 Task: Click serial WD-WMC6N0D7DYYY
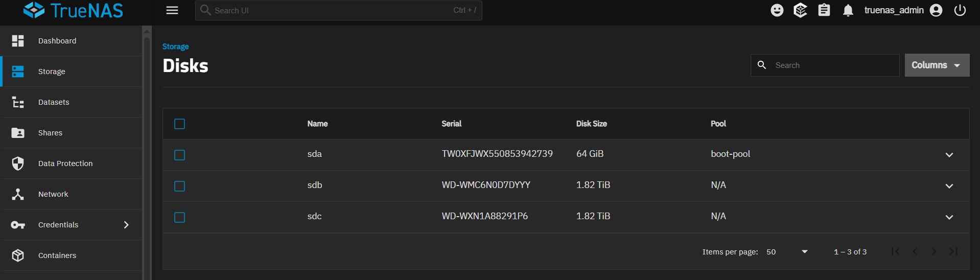[x=486, y=185]
